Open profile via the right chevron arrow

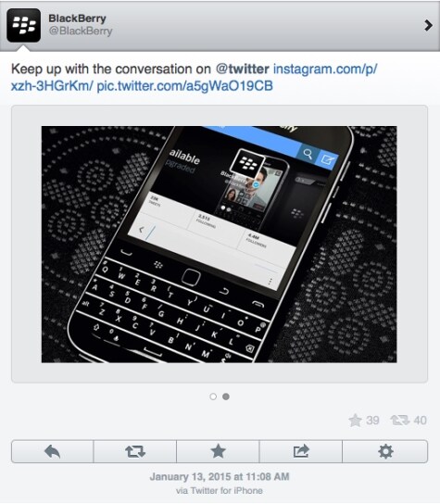pyautogui.click(x=428, y=25)
